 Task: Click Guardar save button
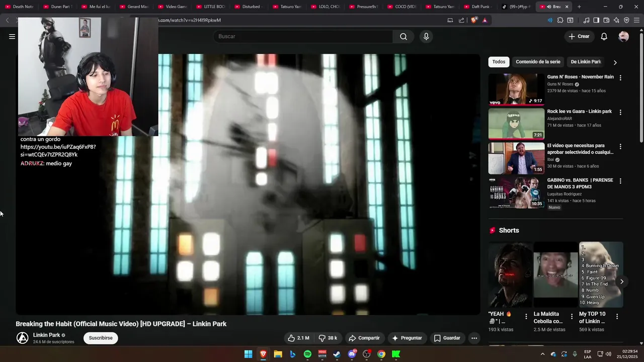pos(447,338)
